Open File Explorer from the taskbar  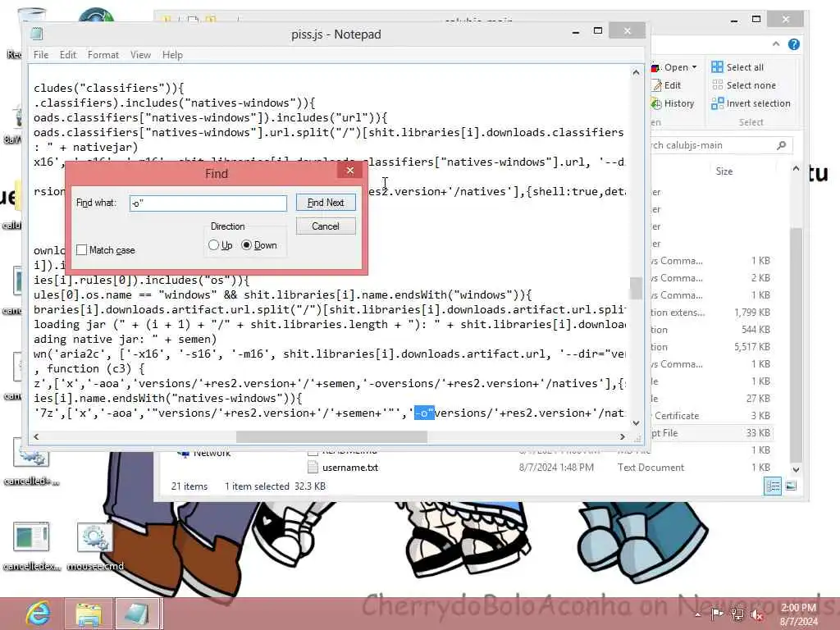(89, 614)
